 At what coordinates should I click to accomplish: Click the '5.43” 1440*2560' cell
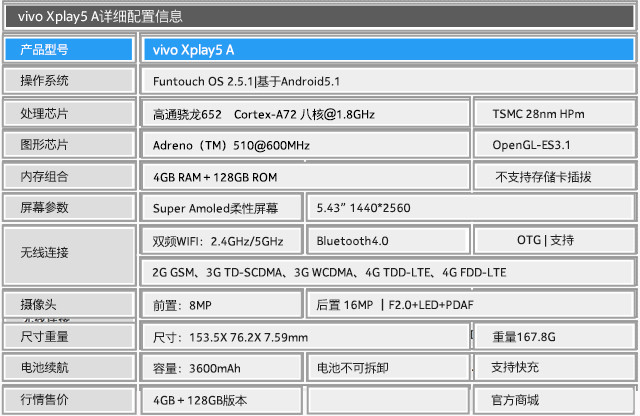pyautogui.click(x=471, y=208)
